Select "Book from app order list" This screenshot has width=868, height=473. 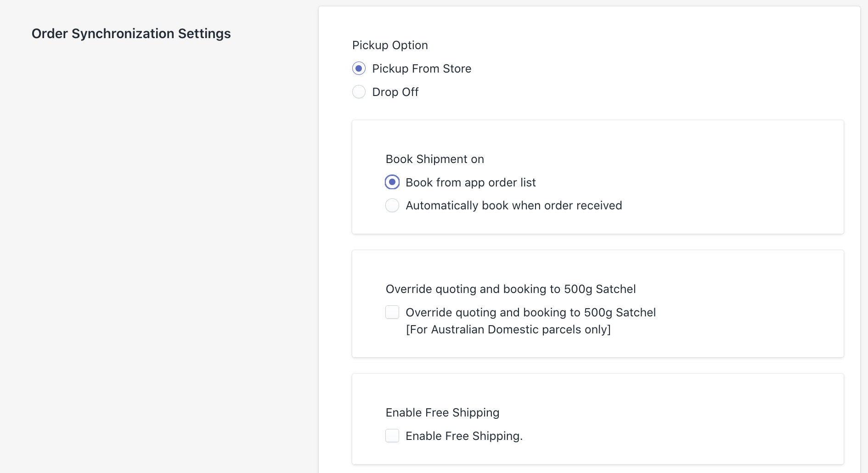392,182
